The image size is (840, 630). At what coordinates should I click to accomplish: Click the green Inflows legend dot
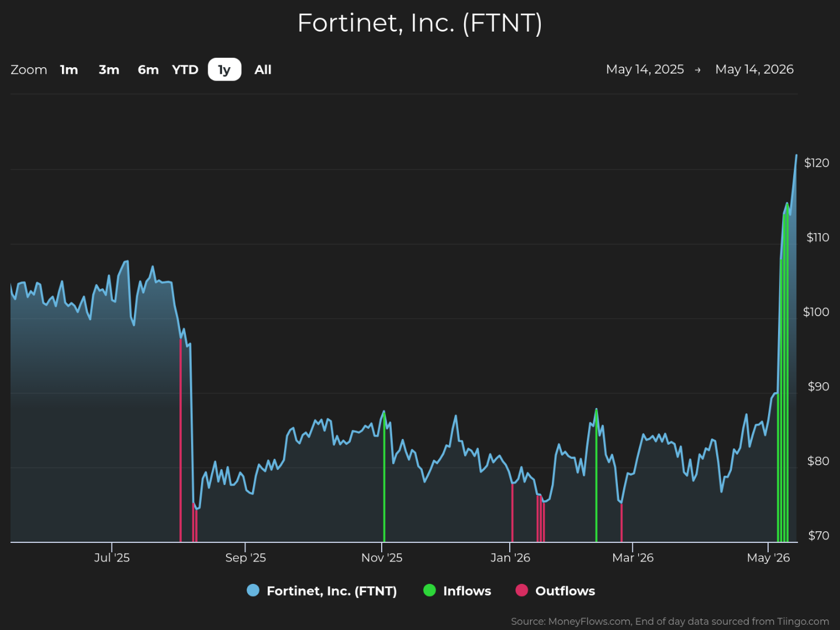click(430, 590)
